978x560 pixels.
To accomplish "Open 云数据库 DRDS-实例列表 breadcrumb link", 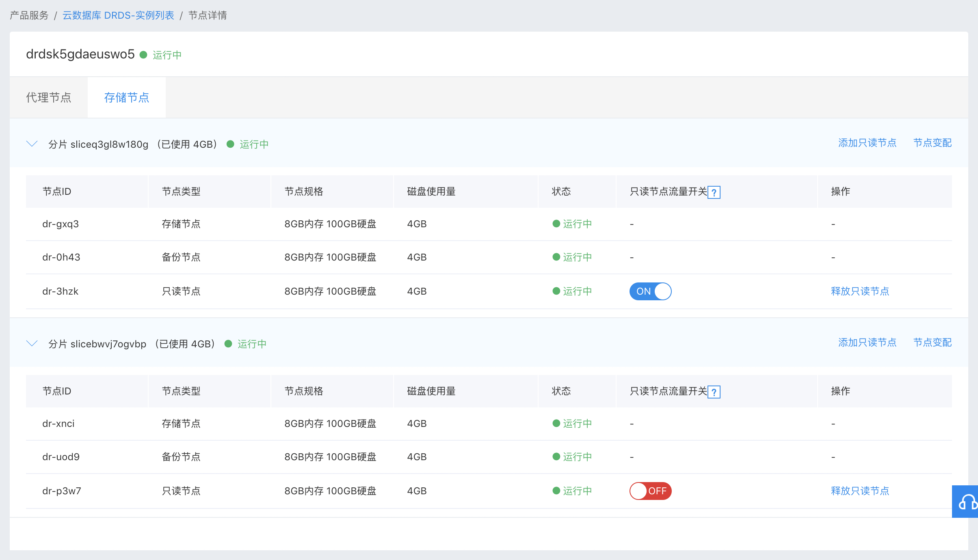I will point(118,15).
